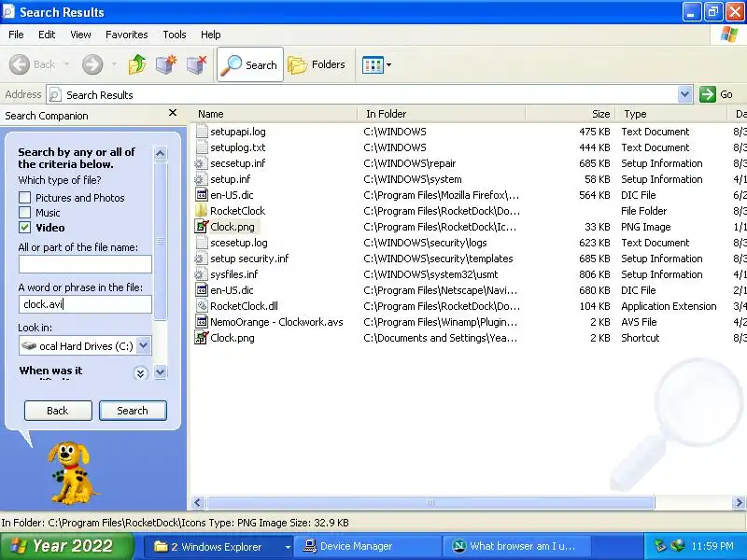This screenshot has height=560, width=747.
Task: Uncheck the Video checkbox
Action: pyautogui.click(x=25, y=227)
